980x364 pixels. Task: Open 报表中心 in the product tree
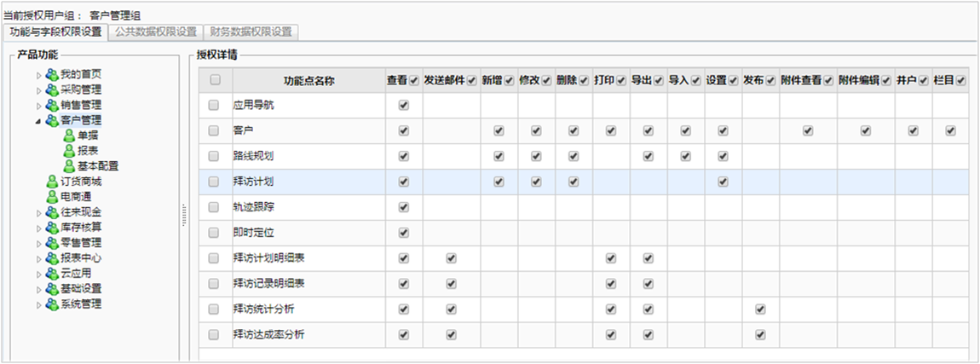[x=81, y=258]
